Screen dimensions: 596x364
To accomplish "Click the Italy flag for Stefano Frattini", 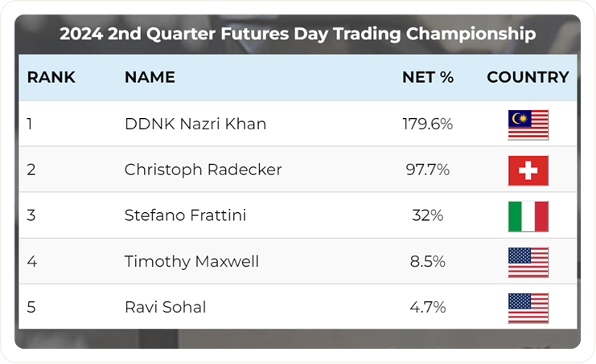I will click(528, 216).
